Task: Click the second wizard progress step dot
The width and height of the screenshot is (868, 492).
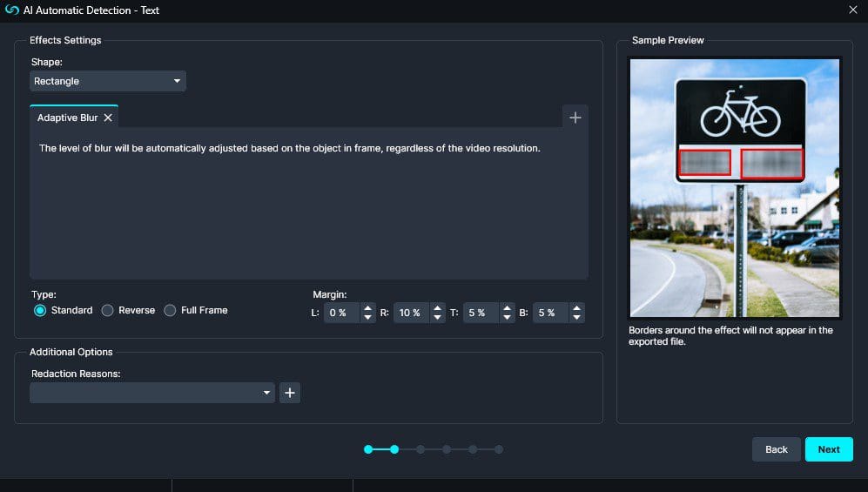Action: (x=394, y=449)
